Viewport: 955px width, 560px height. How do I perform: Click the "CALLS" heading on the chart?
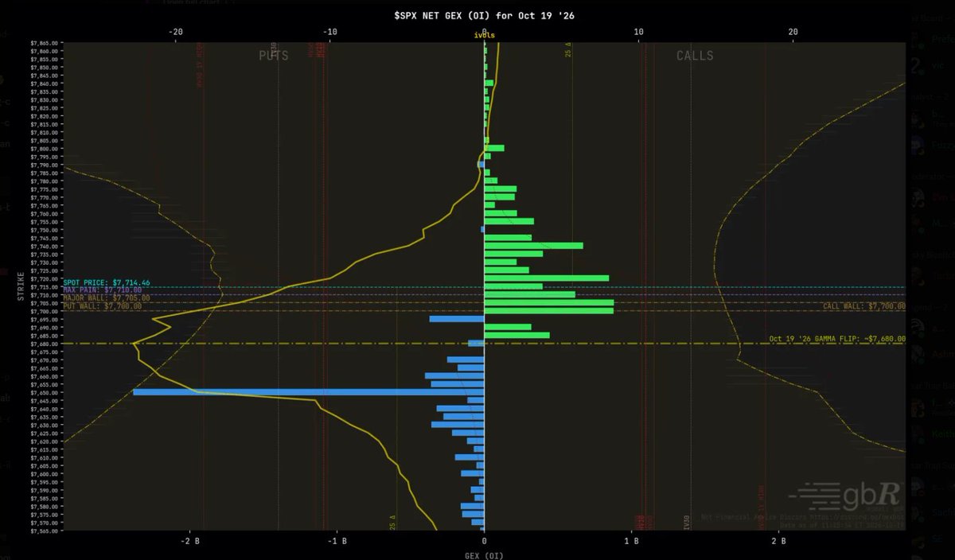(x=695, y=56)
